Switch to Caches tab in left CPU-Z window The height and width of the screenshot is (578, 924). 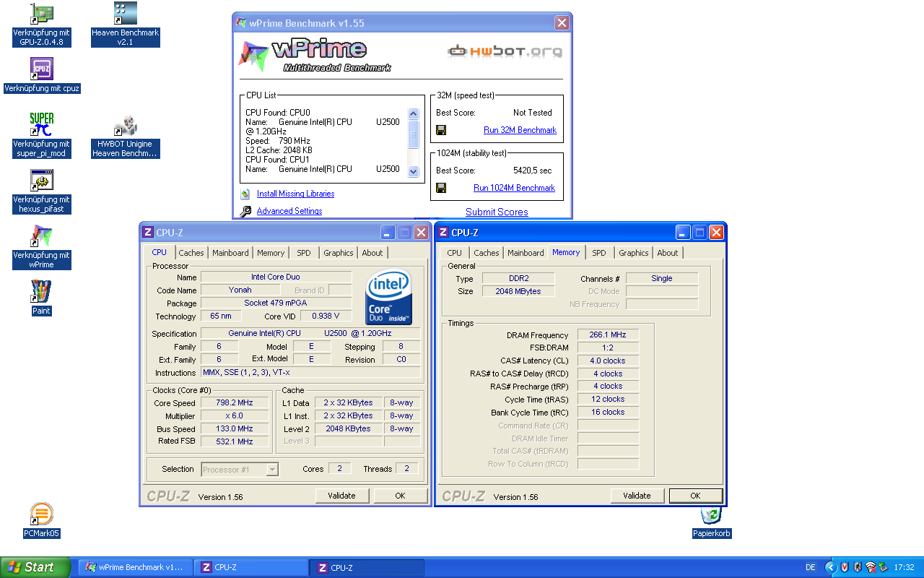click(191, 253)
